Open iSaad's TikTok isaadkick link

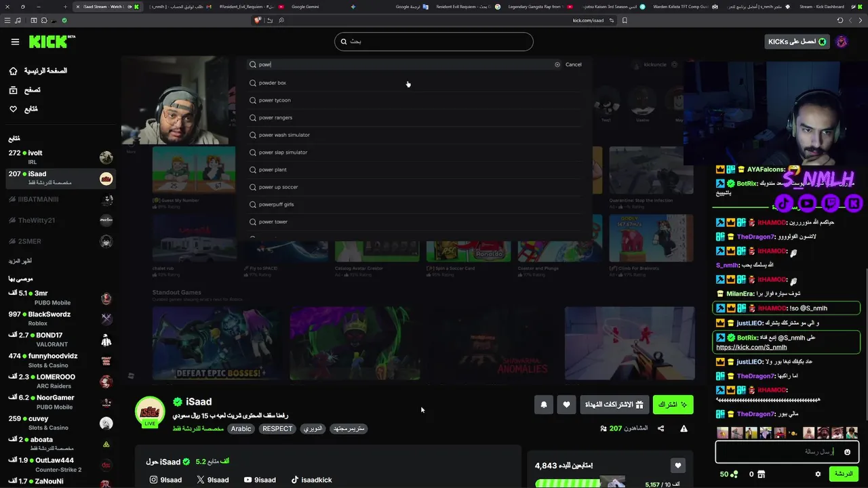pos(311,480)
